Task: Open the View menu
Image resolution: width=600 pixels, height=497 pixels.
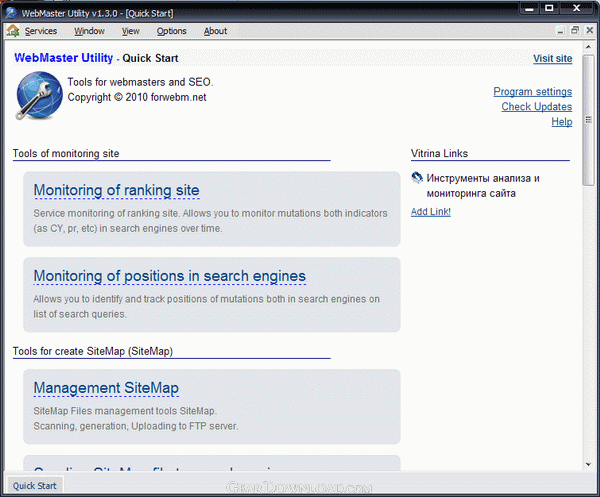Action: pyautogui.click(x=130, y=31)
